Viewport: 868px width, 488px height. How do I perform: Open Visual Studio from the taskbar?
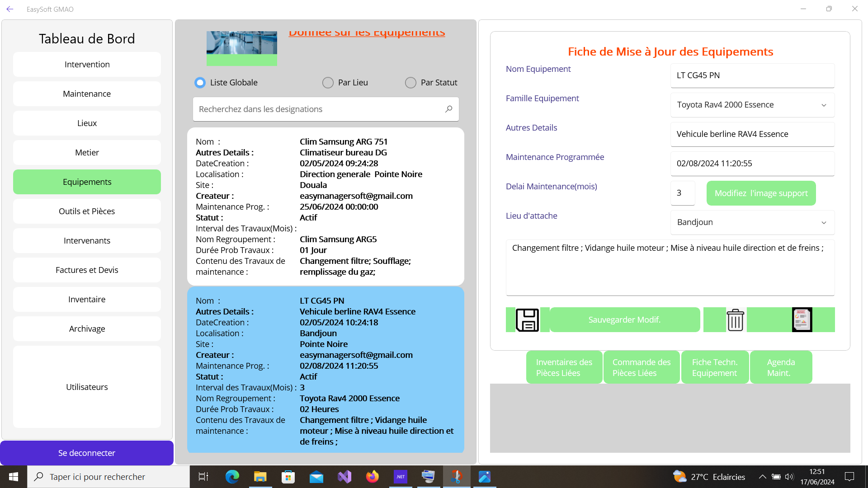point(344,477)
